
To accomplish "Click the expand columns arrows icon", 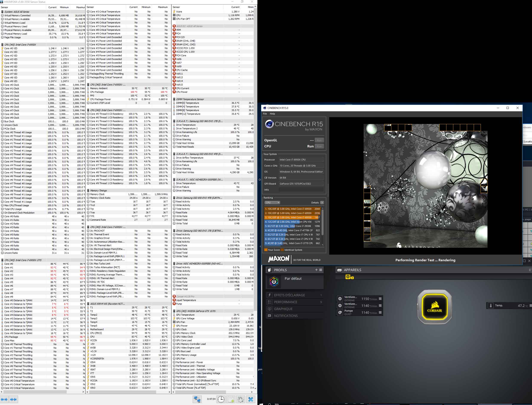I will 4,399.
